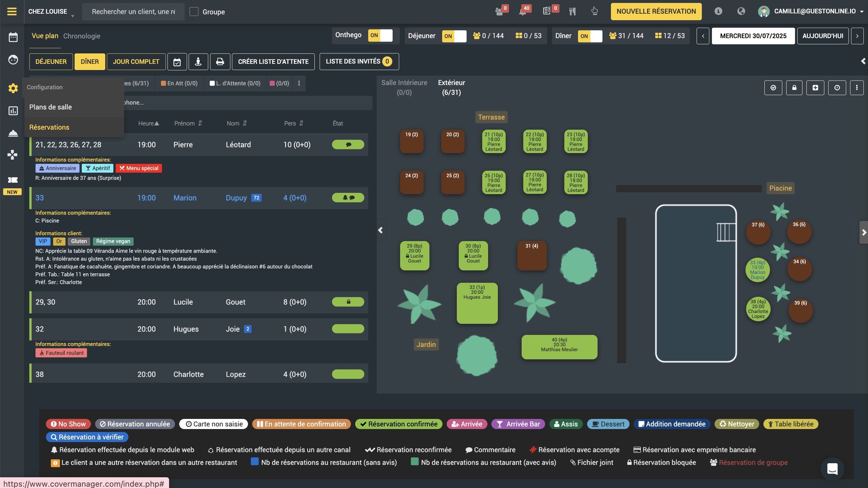Click the fork and knife icon
Screen dimensions: 868x488
point(572,11)
